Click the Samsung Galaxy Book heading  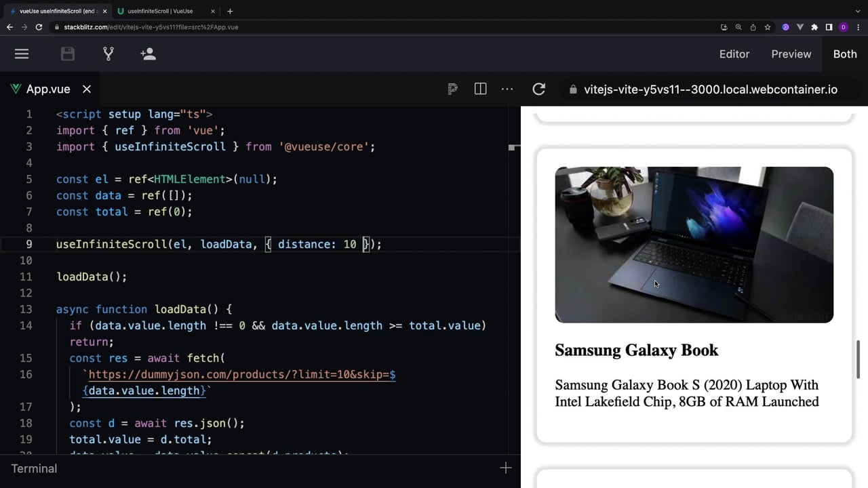coord(636,350)
